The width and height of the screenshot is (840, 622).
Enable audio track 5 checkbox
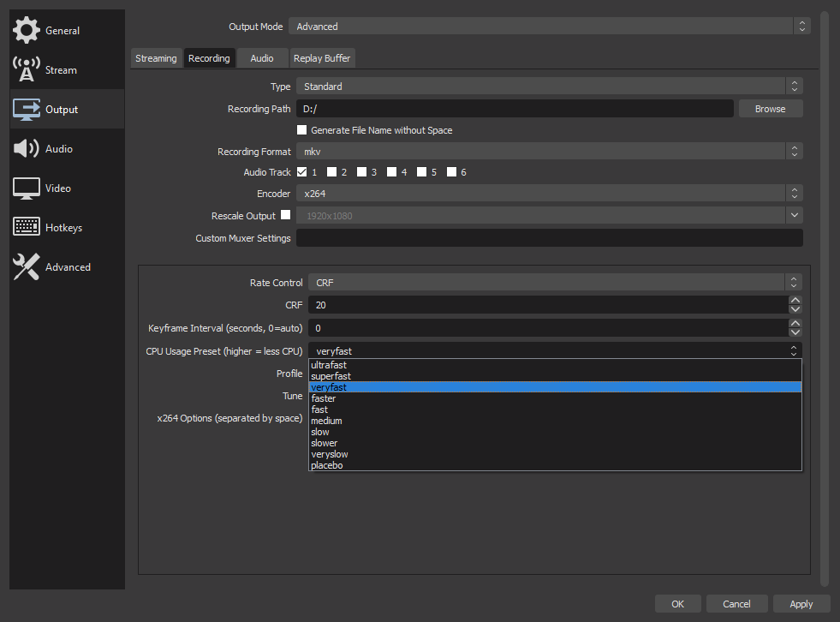pyautogui.click(x=422, y=171)
